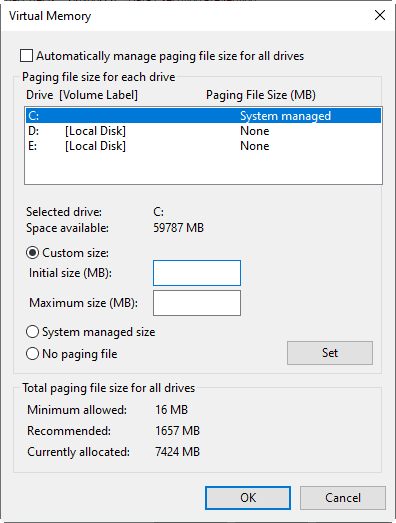Click the Set button
Screen dimensions: 396x523
point(330,353)
